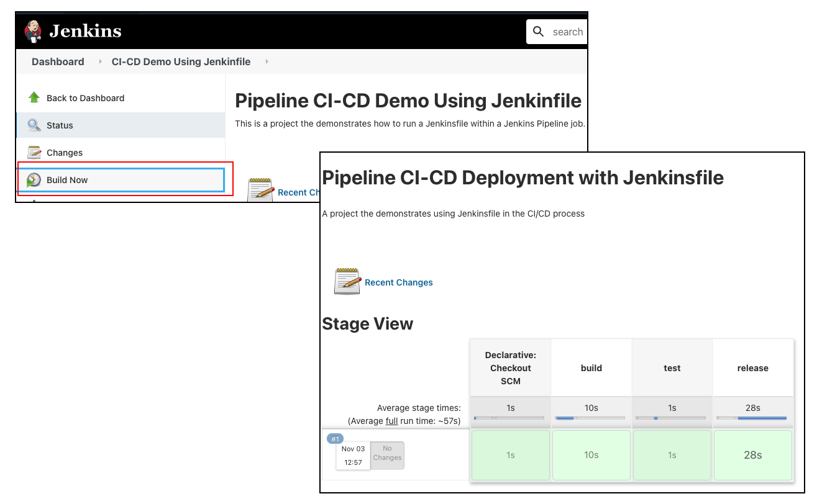Click the Recent Changes notepad icon in Deployment panel
The image size is (817, 504).
click(x=347, y=282)
